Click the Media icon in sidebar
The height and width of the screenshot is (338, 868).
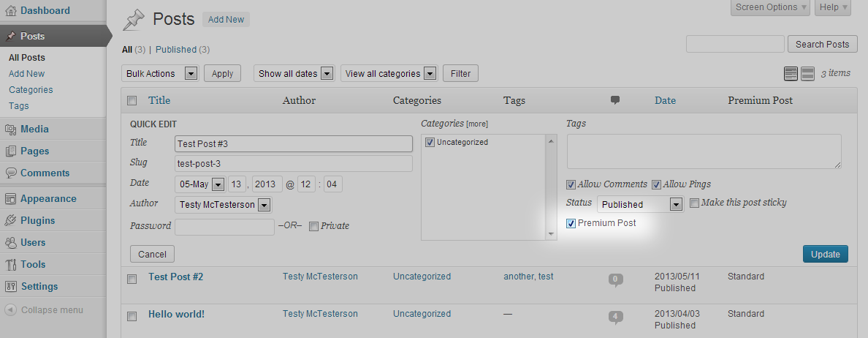pos(10,129)
